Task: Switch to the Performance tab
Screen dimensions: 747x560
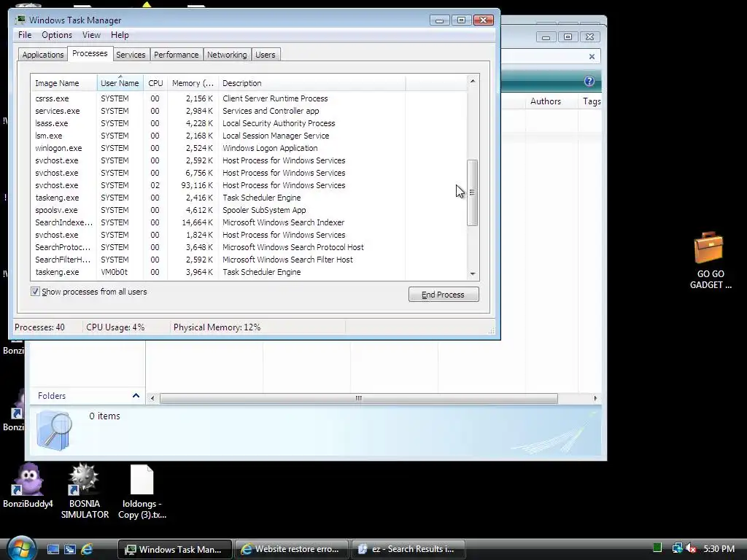Action: click(177, 55)
